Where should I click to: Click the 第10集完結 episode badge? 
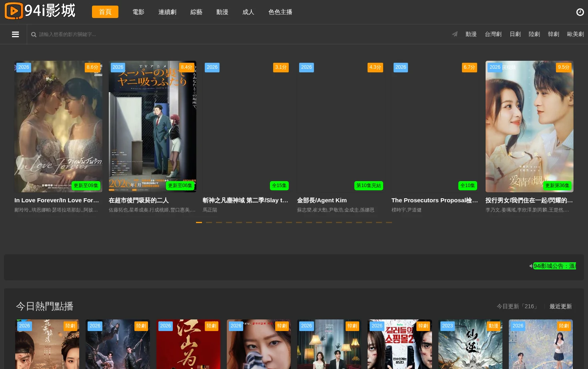(x=369, y=185)
